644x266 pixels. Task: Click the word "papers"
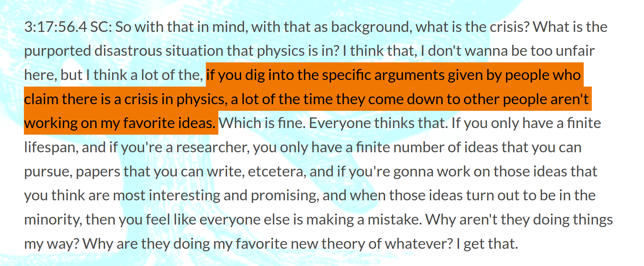[98, 172]
